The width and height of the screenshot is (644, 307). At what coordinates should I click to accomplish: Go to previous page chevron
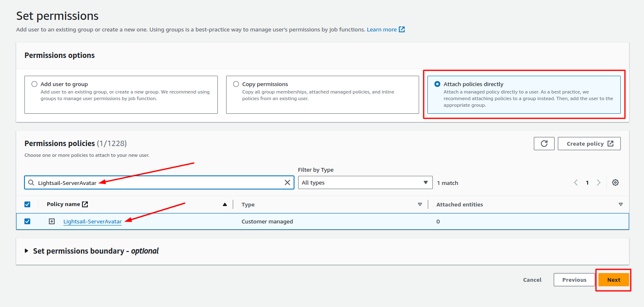click(576, 182)
